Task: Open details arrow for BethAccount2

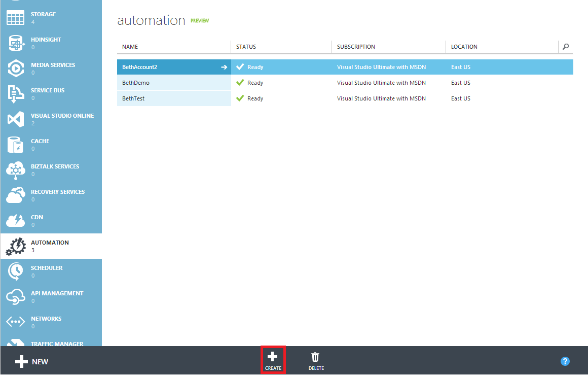Action: [x=224, y=66]
